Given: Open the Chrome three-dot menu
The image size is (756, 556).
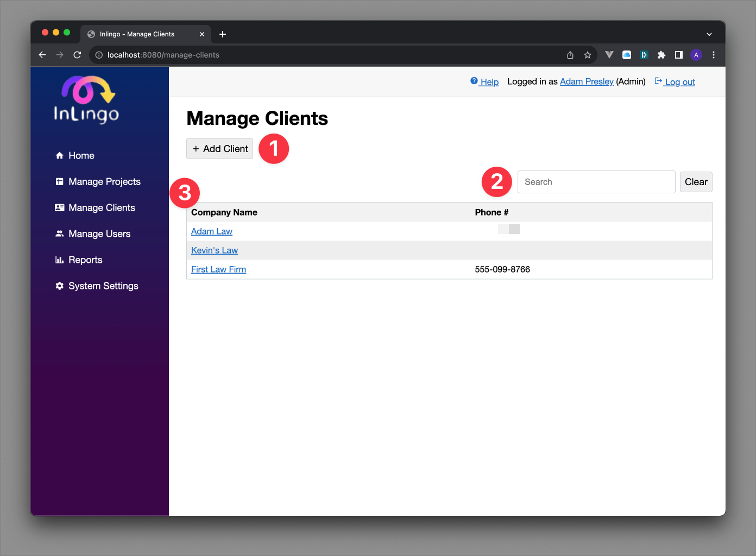Looking at the screenshot, I should pyautogui.click(x=713, y=55).
